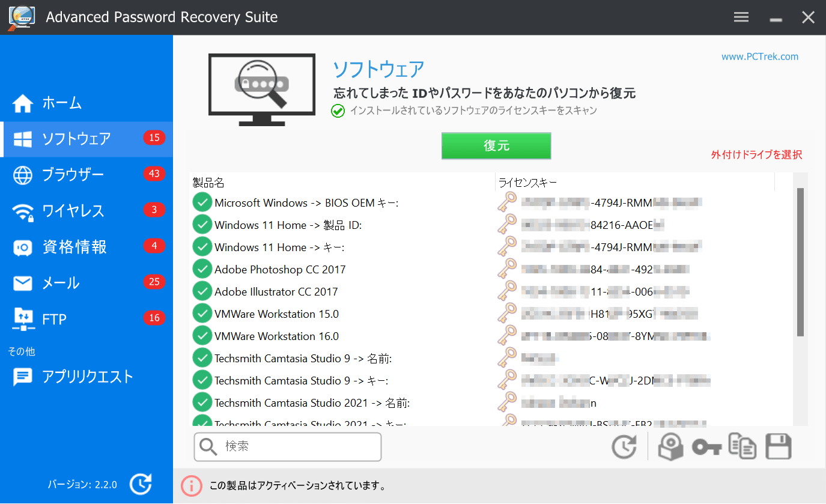This screenshot has height=504, width=826.
Task: Click the red 25 badge on メール
Action: point(154,282)
